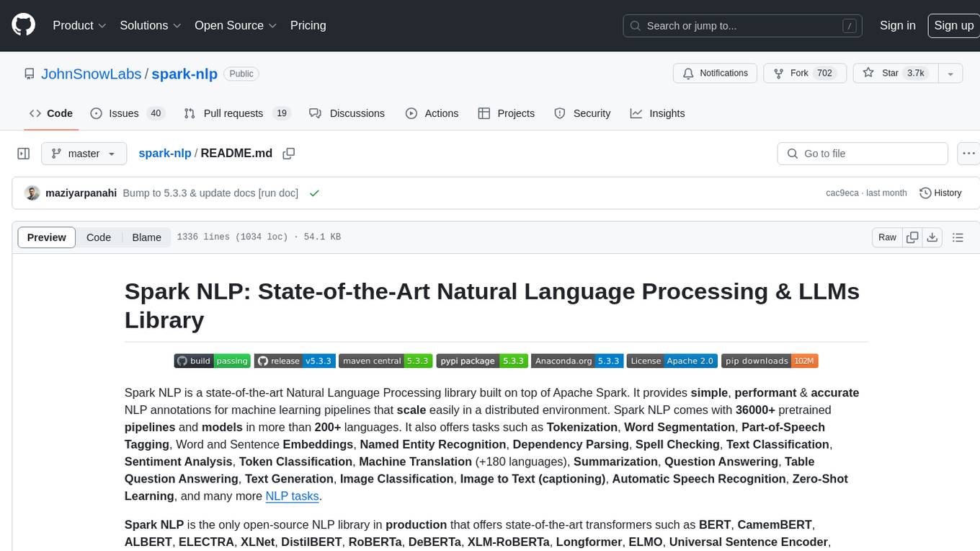The height and width of the screenshot is (551, 980).
Task: Click the release v5.3.3 badge
Action: [x=295, y=361]
